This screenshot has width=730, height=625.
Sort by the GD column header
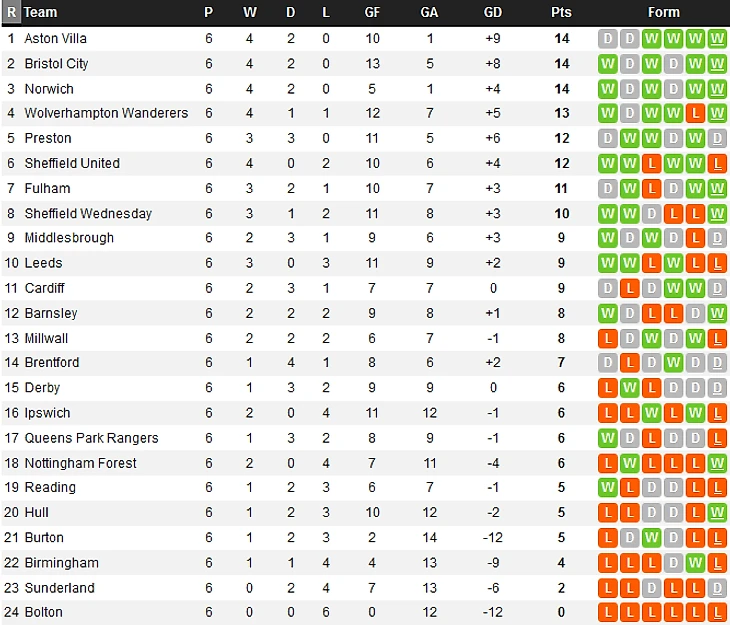point(492,12)
